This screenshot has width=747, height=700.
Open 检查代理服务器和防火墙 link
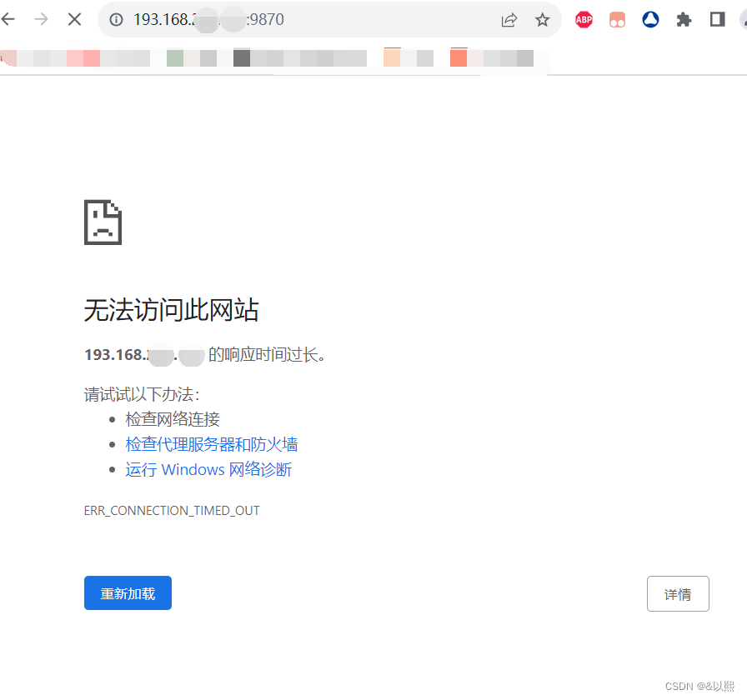(211, 444)
